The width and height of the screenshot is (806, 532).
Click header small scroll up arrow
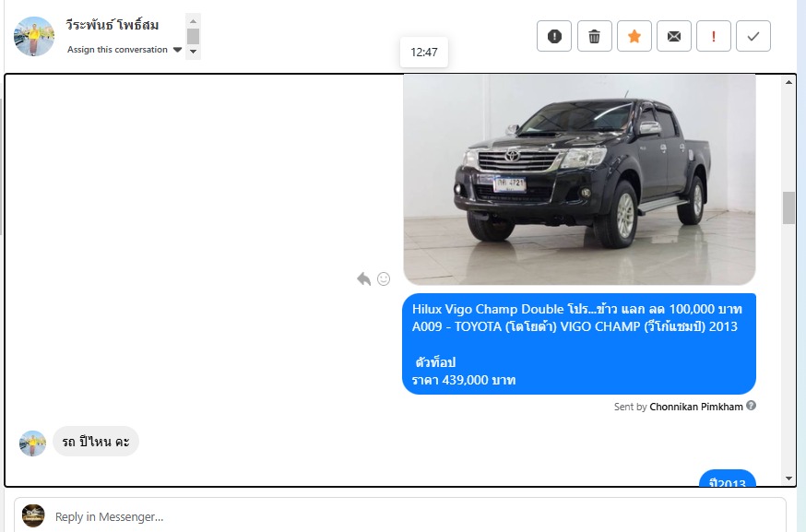point(193,21)
